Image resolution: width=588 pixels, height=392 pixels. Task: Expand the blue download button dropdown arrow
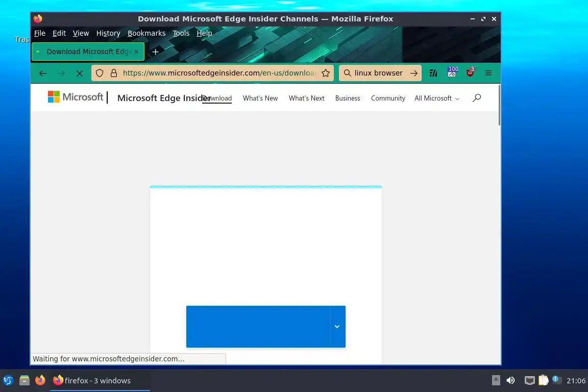[337, 326]
